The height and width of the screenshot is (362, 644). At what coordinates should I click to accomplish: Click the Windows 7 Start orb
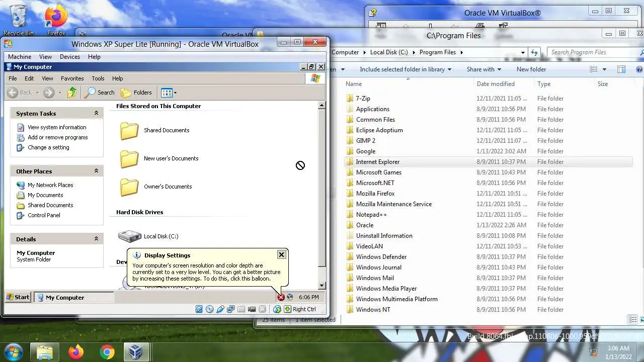pos(14,351)
